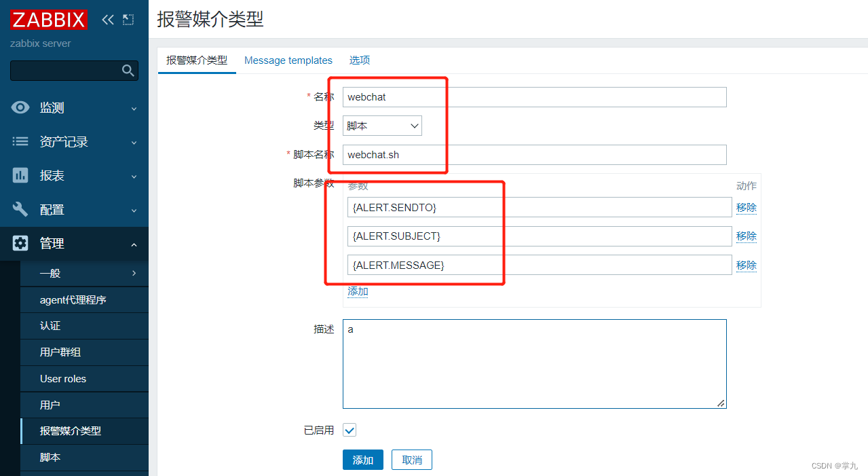Open the 认证 menu item
Image resolution: width=868 pixels, height=476 pixels.
(84, 326)
